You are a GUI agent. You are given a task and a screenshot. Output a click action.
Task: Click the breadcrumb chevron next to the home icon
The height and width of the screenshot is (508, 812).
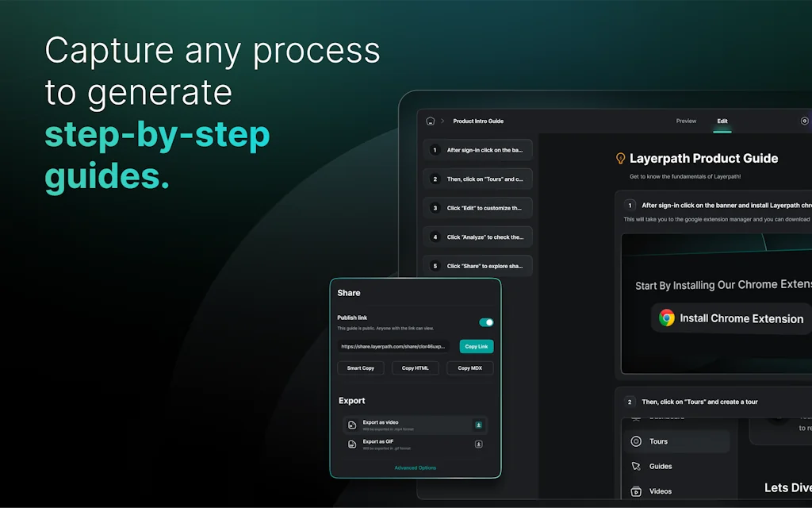coord(442,121)
